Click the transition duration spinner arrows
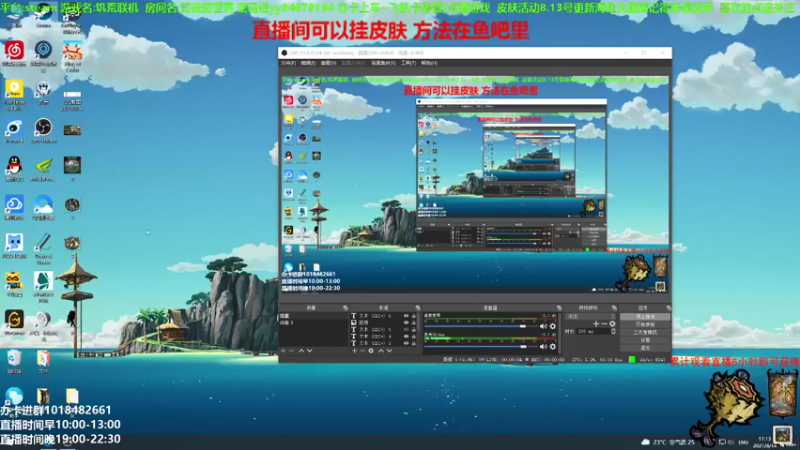The height and width of the screenshot is (450, 800). pyautogui.click(x=613, y=332)
